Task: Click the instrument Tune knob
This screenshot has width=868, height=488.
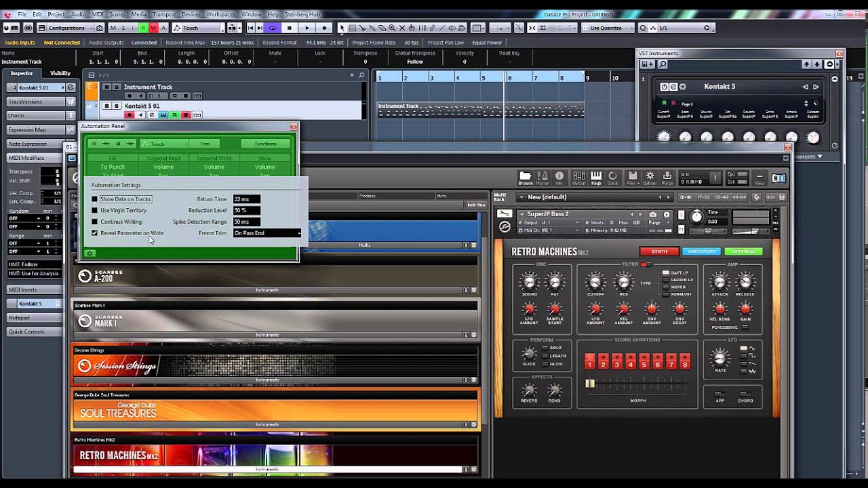Action: pyautogui.click(x=696, y=217)
